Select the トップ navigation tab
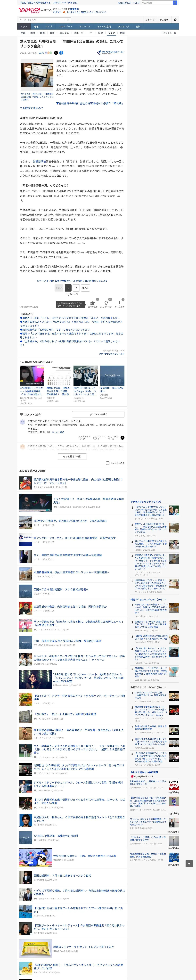196x980 pixels. 24,27
